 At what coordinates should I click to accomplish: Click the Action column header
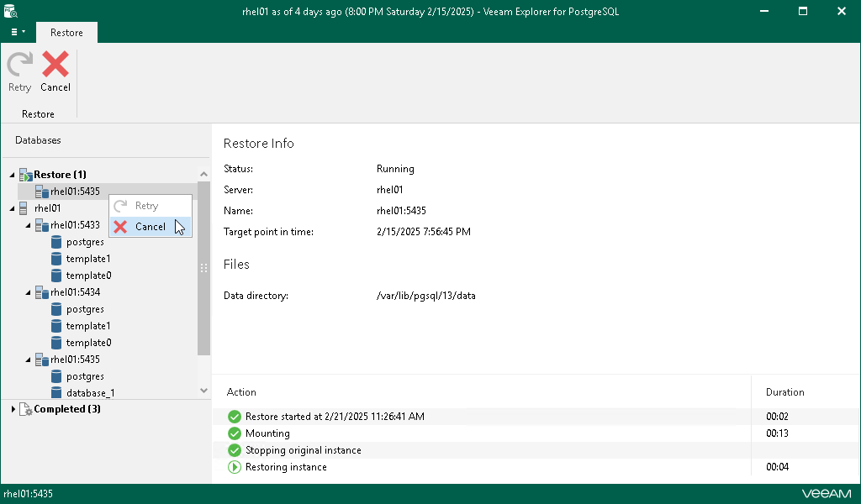241,392
